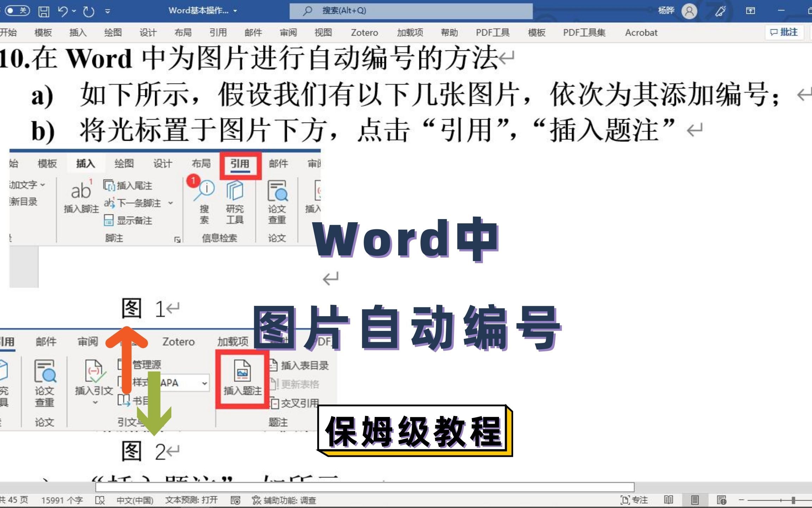Click the pen "coming soon" icon in the title bar
Image resolution: width=812 pixels, height=508 pixels.
[720, 11]
